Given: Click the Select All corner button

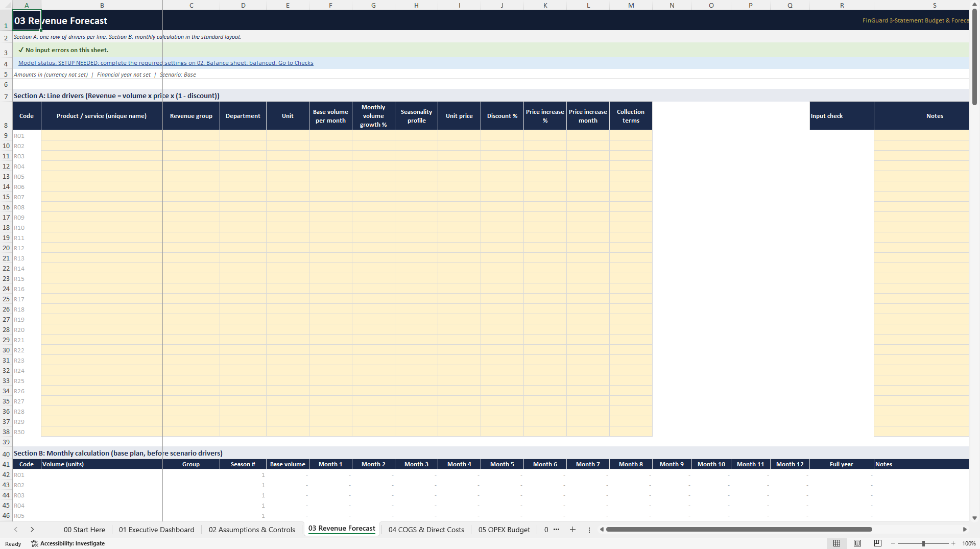Looking at the screenshot, I should point(6,5).
